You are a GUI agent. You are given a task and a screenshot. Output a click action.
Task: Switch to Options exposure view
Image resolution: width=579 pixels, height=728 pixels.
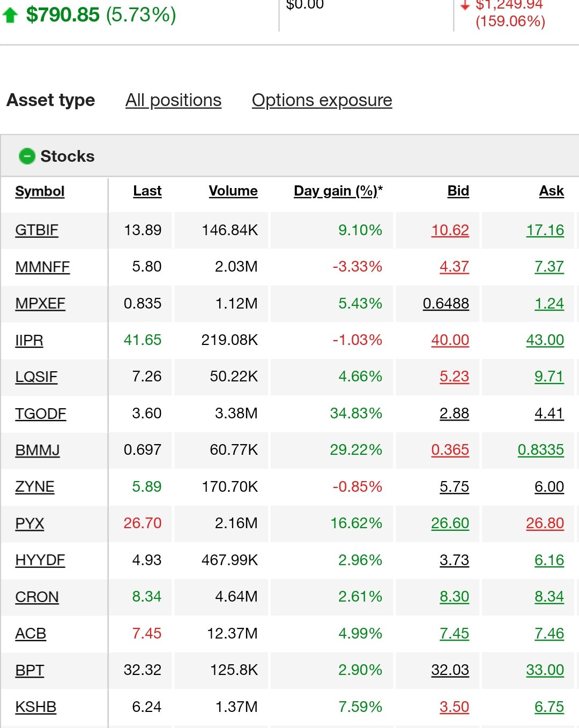point(322,100)
